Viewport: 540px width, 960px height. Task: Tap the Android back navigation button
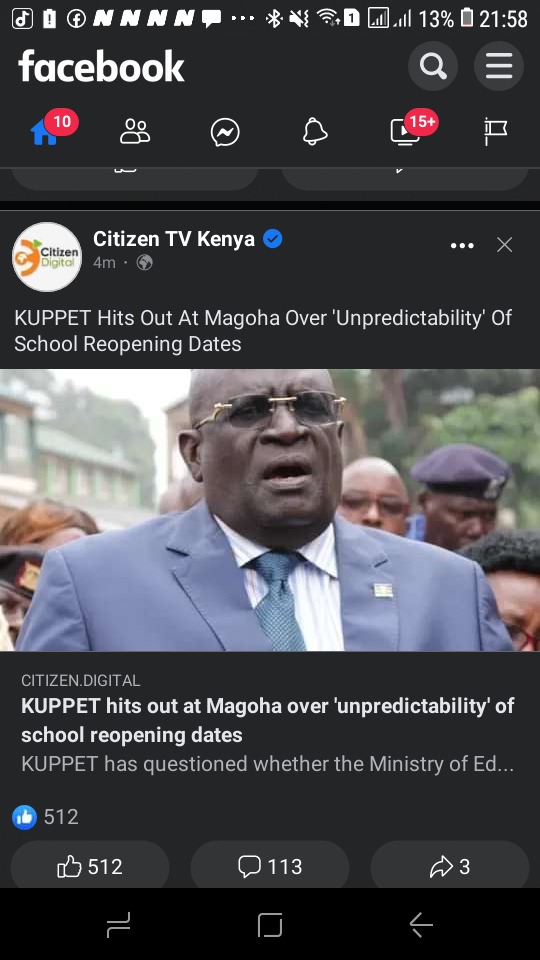click(x=421, y=924)
